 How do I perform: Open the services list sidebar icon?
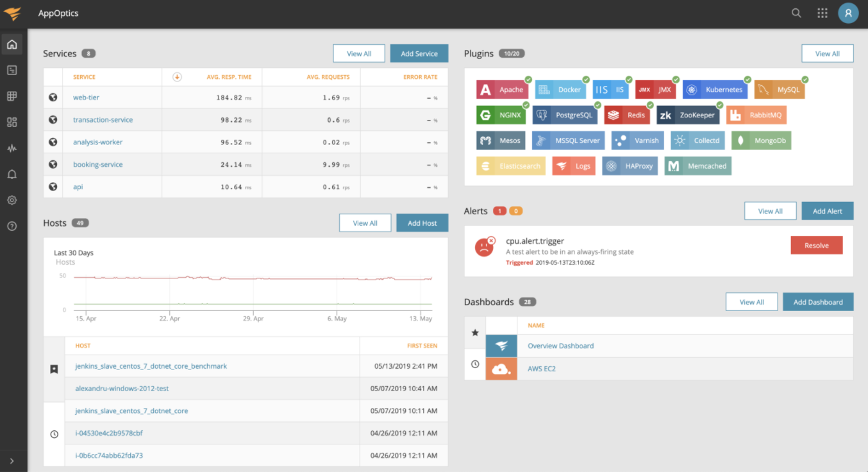(12, 70)
